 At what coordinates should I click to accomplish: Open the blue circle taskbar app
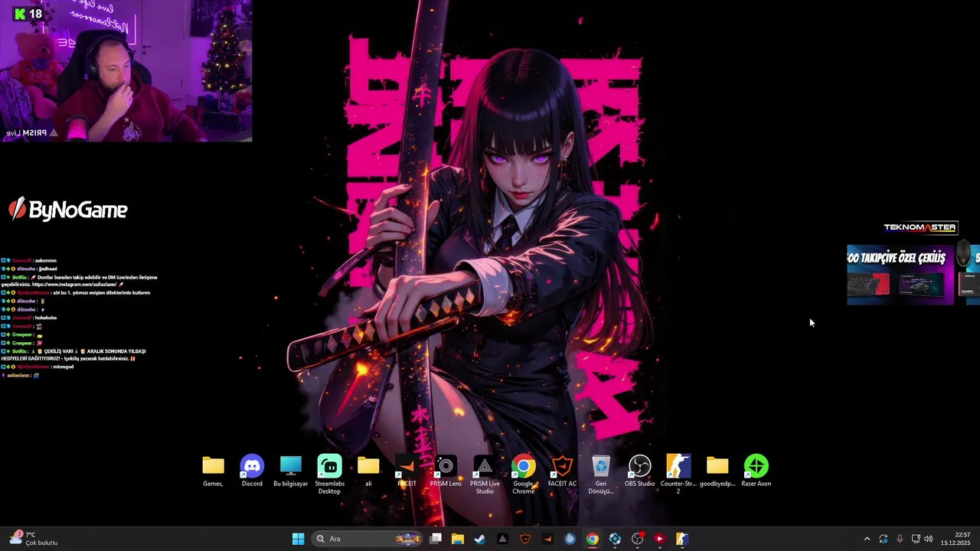(570, 539)
